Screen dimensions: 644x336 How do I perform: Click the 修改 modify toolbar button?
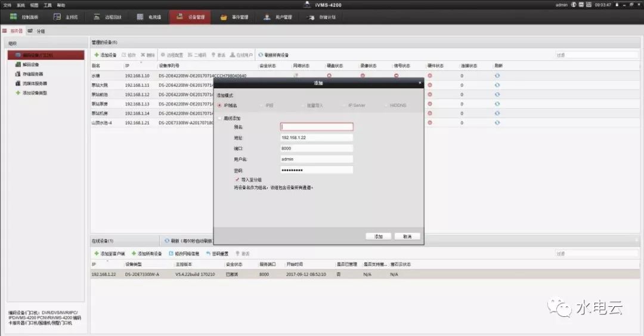[x=129, y=55]
